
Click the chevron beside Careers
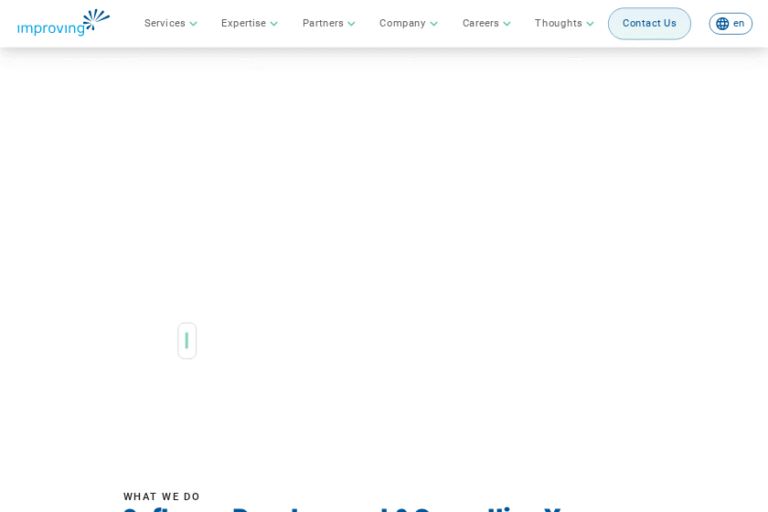pos(507,24)
